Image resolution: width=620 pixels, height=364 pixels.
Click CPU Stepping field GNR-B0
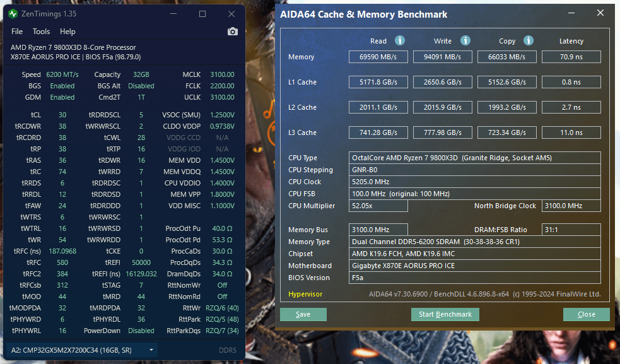point(475,170)
